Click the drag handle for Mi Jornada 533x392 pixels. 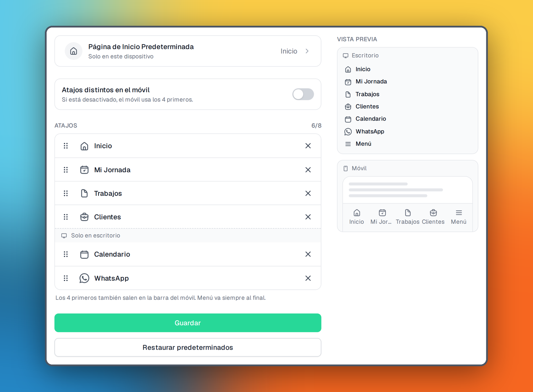coord(66,170)
